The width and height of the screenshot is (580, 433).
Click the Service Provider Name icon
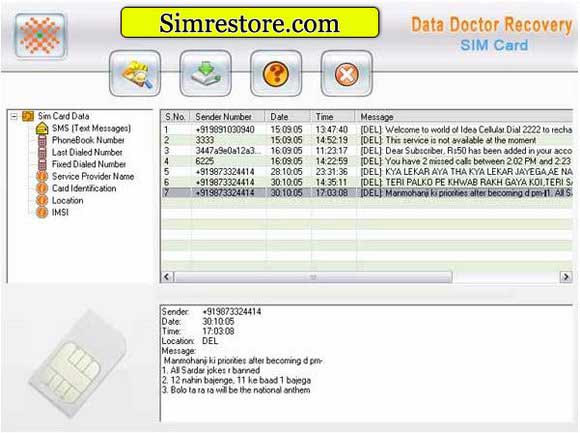point(42,176)
